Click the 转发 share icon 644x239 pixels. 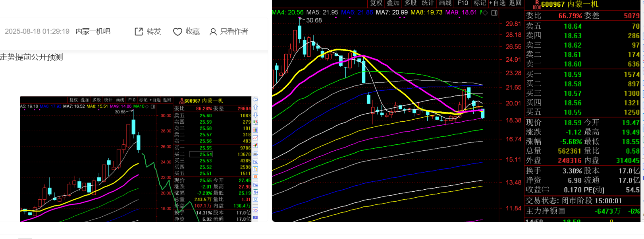point(139,31)
